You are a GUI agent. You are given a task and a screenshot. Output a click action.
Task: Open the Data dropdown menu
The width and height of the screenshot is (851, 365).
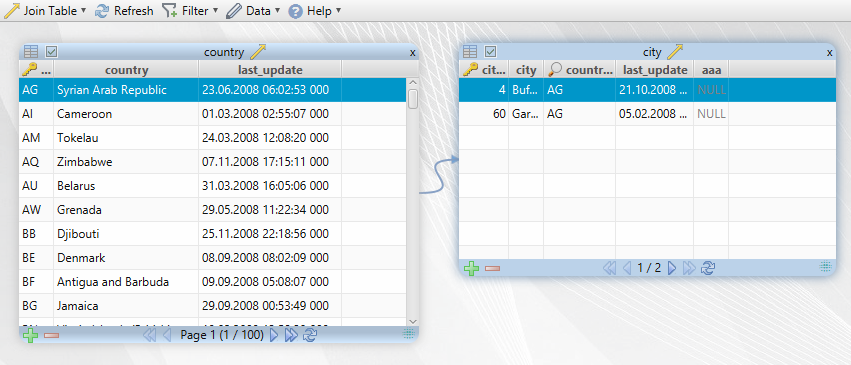point(253,11)
